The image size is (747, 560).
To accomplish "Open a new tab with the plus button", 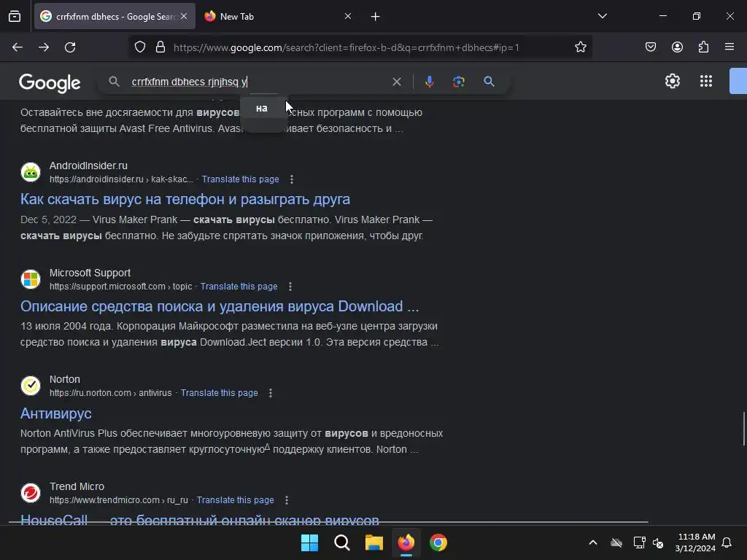I will click(x=376, y=17).
